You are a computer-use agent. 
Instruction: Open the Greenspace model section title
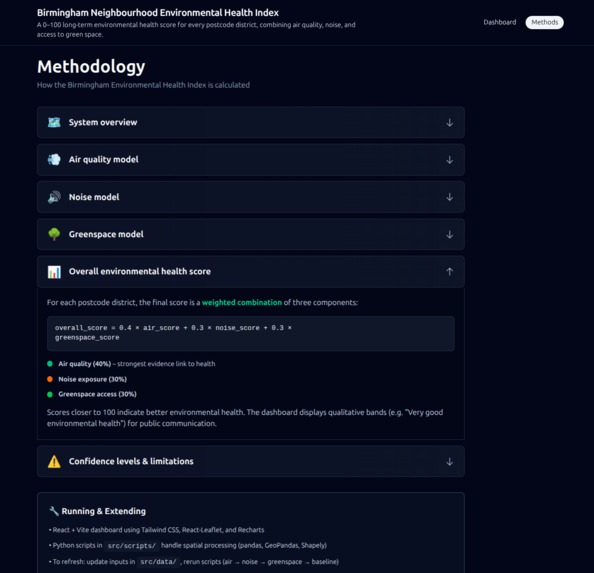click(x=106, y=234)
